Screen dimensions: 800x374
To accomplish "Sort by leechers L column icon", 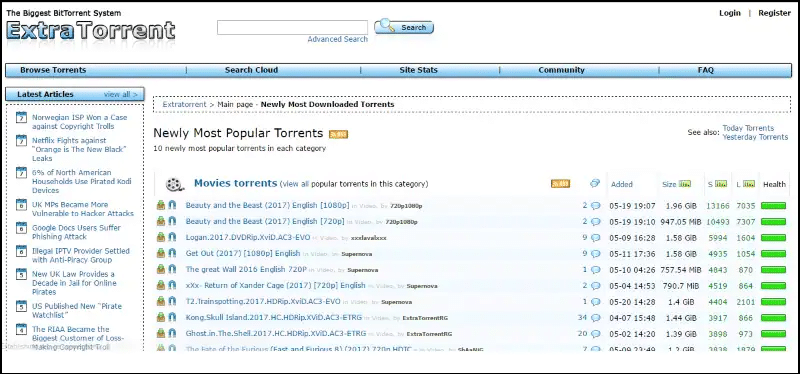I will [749, 184].
